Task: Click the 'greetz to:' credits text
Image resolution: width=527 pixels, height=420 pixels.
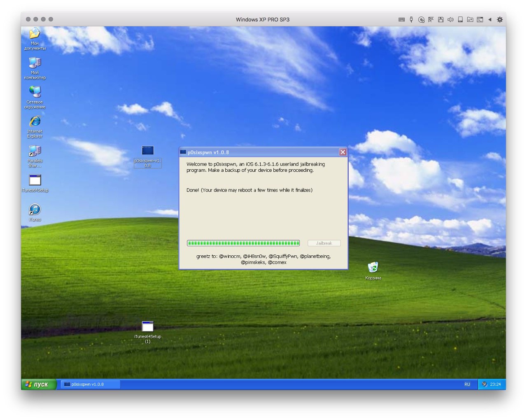Action: [x=263, y=259]
